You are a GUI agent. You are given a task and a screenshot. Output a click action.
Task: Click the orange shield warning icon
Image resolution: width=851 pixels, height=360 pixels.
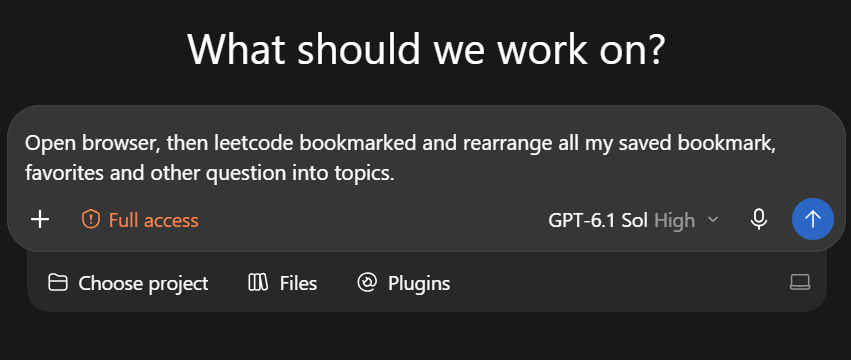click(91, 220)
